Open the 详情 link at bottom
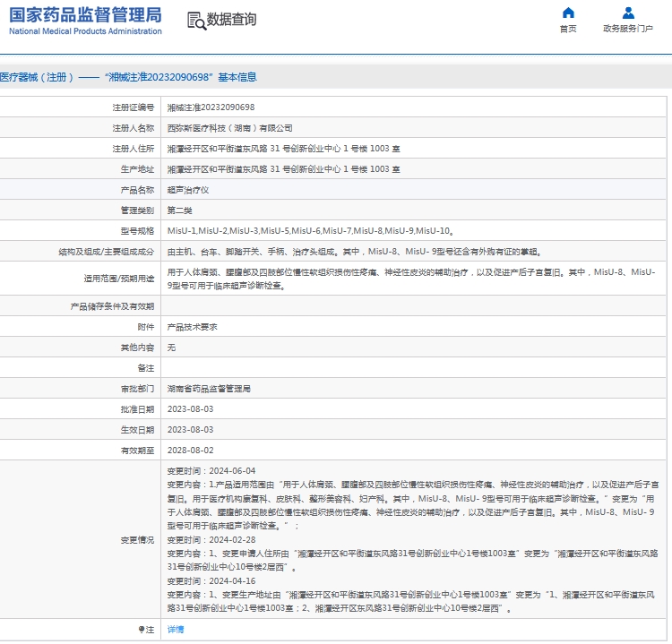Image resolution: width=672 pixels, height=644 pixels. click(176, 629)
